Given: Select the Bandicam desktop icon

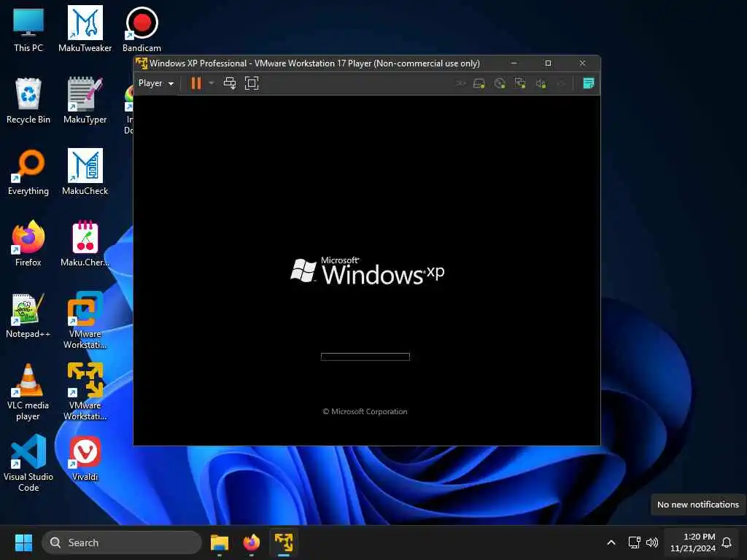Looking at the screenshot, I should pos(142,29).
